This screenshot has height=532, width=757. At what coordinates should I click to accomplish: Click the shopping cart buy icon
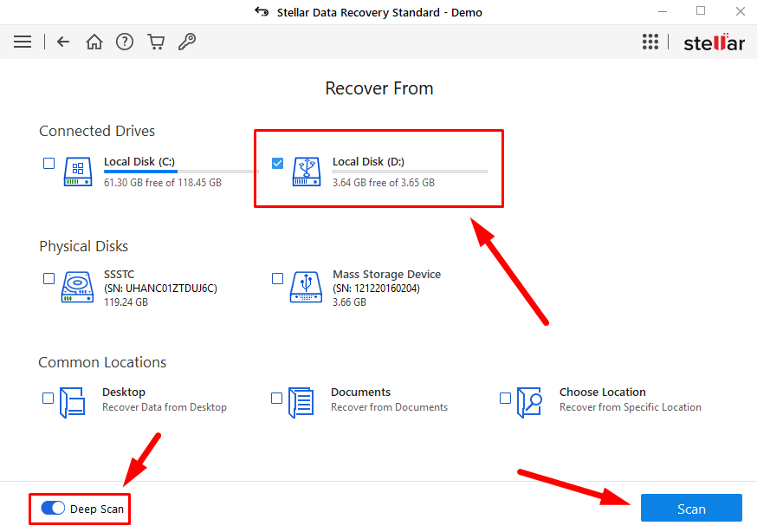tap(156, 42)
